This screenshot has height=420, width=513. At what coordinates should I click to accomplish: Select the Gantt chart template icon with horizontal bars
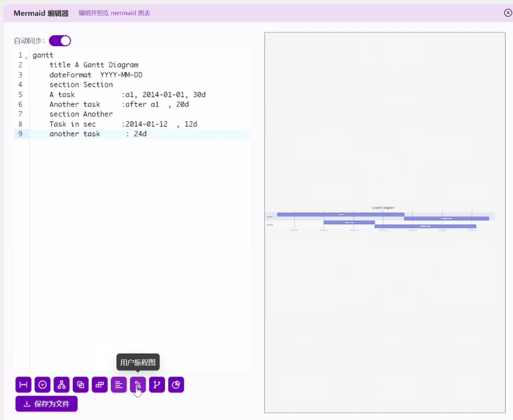(x=119, y=385)
